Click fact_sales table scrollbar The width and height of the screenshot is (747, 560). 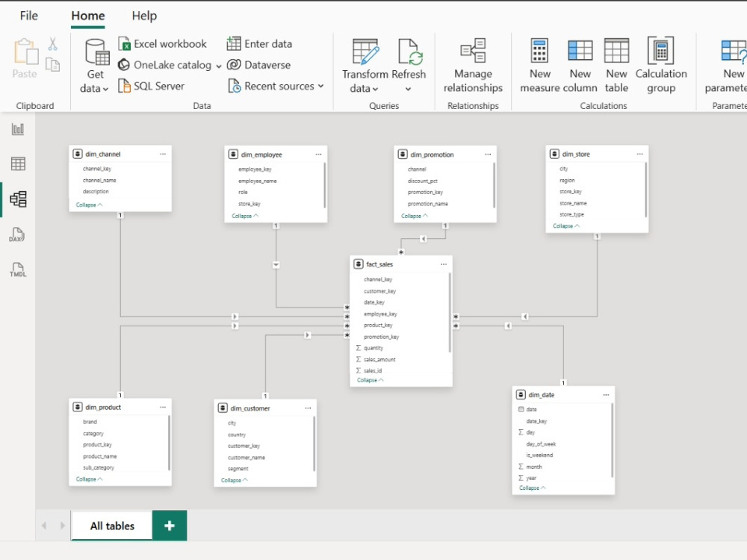coord(450,312)
